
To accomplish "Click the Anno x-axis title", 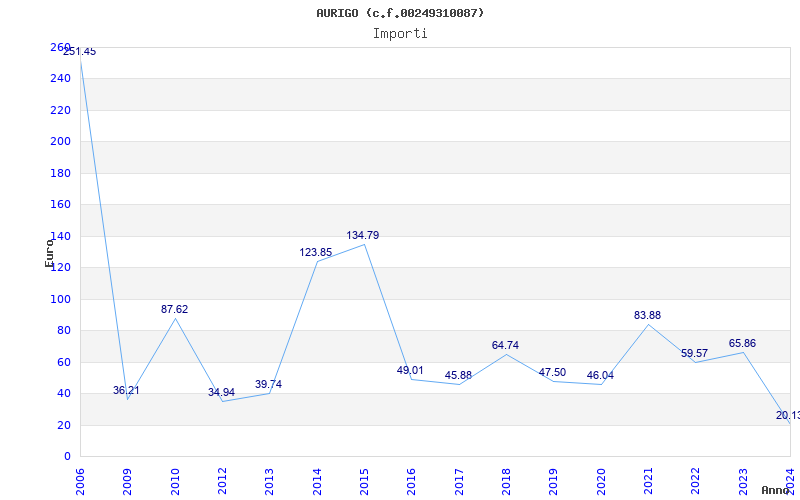I will (776, 490).
